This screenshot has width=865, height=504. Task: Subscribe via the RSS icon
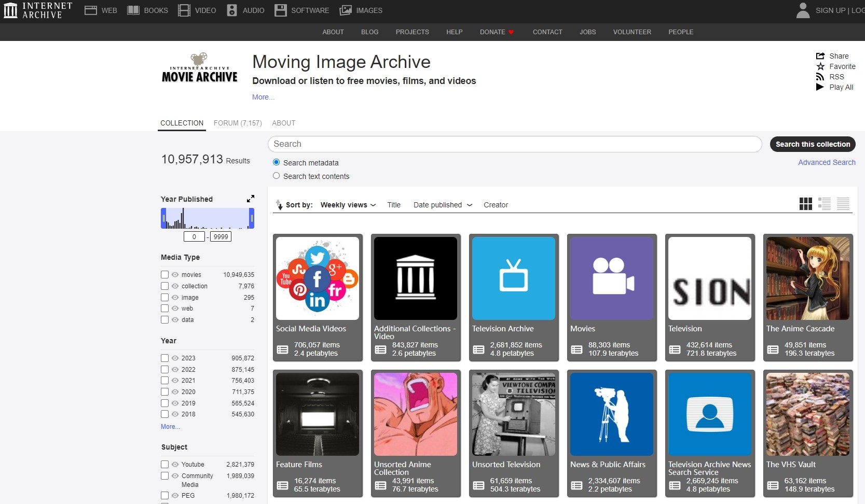[x=820, y=77]
